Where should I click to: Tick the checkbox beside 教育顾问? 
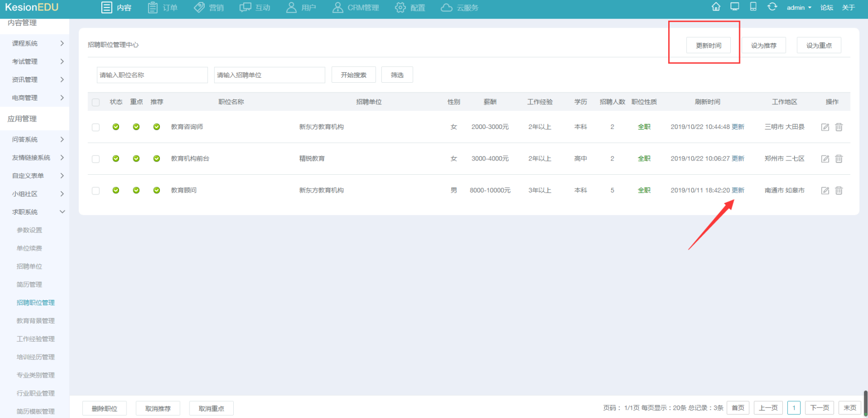(x=96, y=191)
